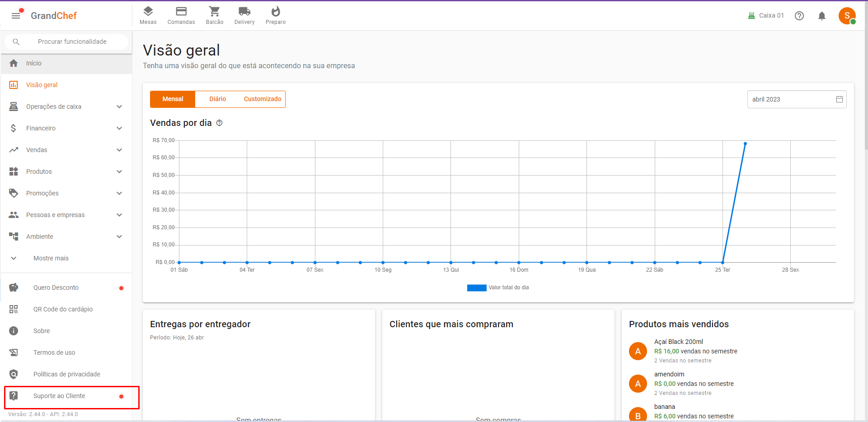The height and width of the screenshot is (422, 868).
Task: Switch chart to Diário view
Action: 217,99
